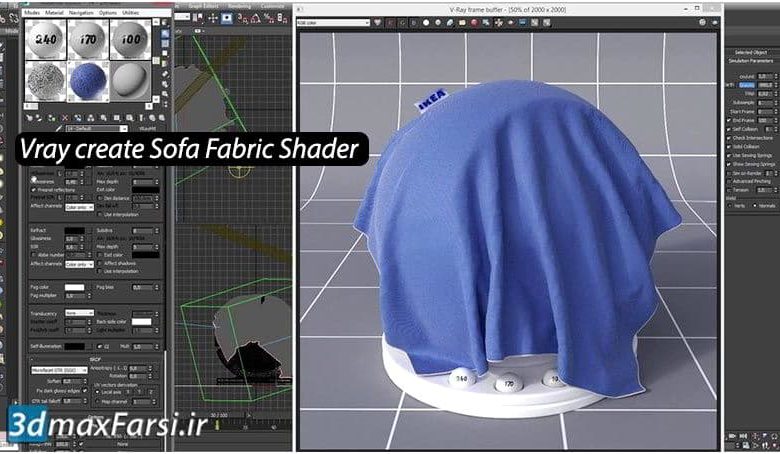
Task: Click the Back-side color swatch
Action: (141, 322)
